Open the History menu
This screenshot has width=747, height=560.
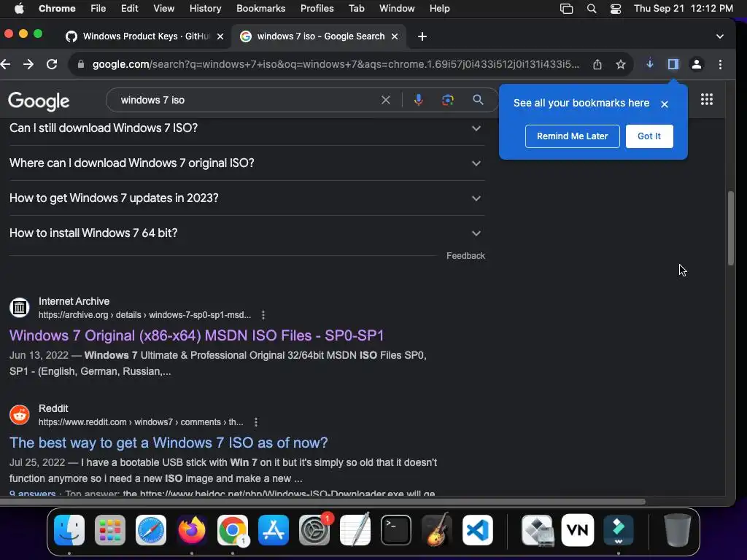(x=205, y=9)
